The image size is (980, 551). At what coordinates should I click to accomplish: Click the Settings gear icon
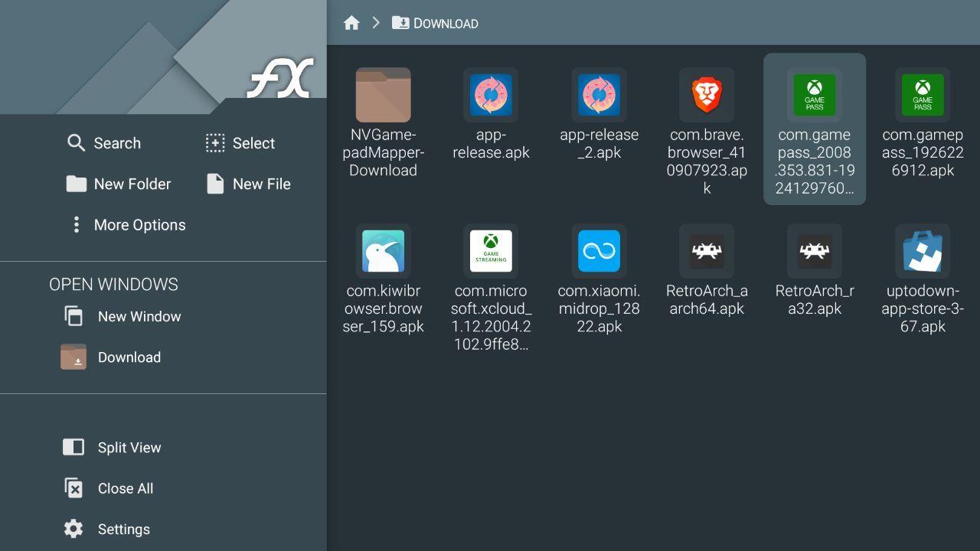[73, 529]
